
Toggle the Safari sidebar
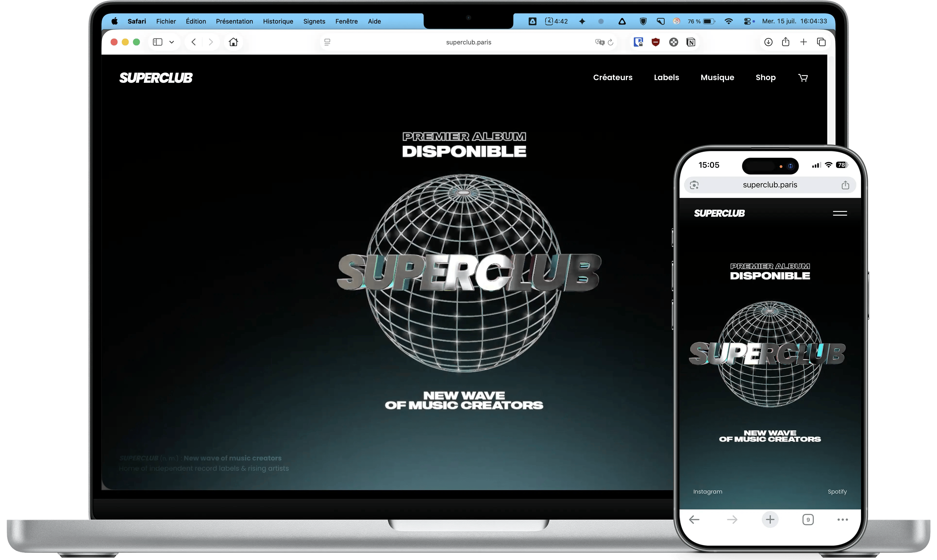(x=157, y=42)
